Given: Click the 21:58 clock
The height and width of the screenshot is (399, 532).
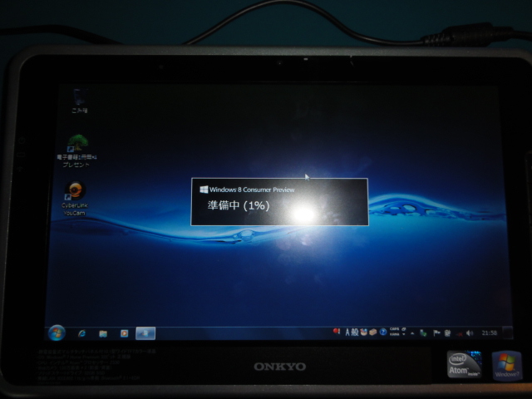Looking at the screenshot, I should pos(490,332).
